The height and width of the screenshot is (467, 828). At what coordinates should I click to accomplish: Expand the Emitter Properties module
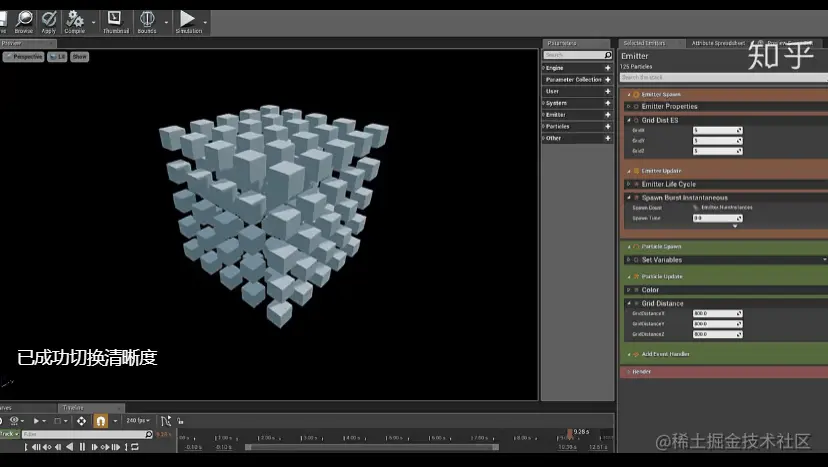[x=628, y=107]
